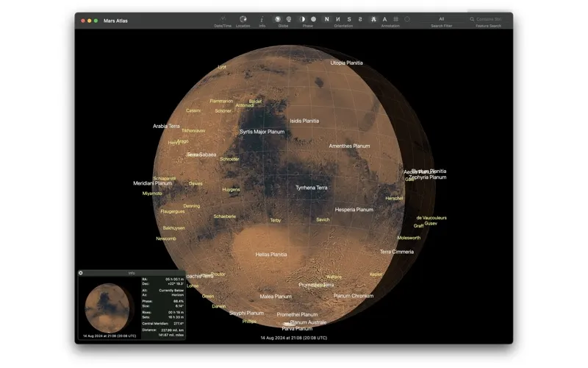Click the Newcomb crater label
Screen dimensions: 588x368
(x=166, y=238)
